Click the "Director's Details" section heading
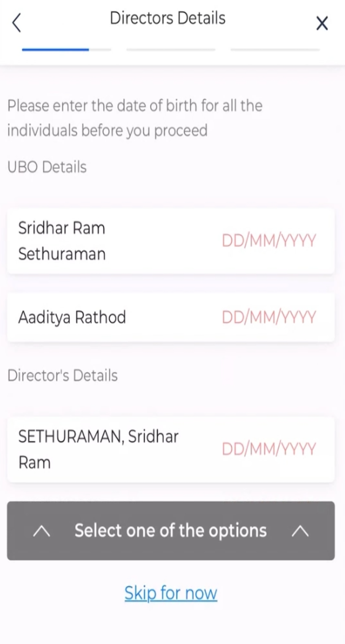This screenshot has height=644, width=345. coord(62,375)
